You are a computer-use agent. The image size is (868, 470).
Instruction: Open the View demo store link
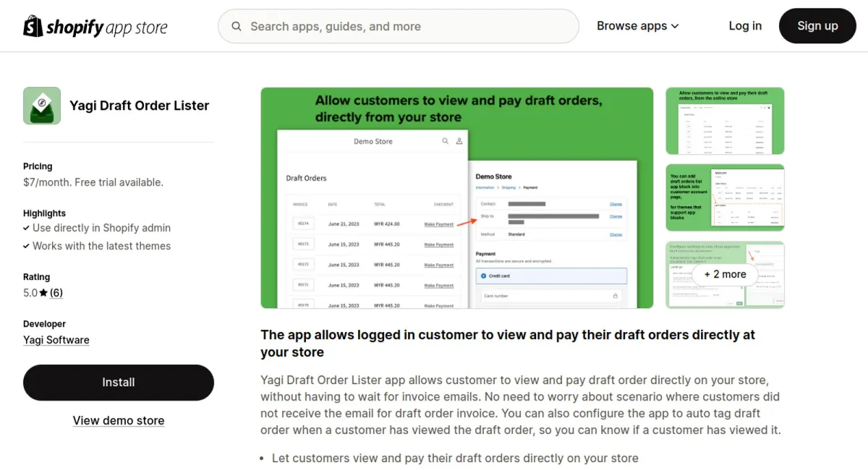click(119, 421)
